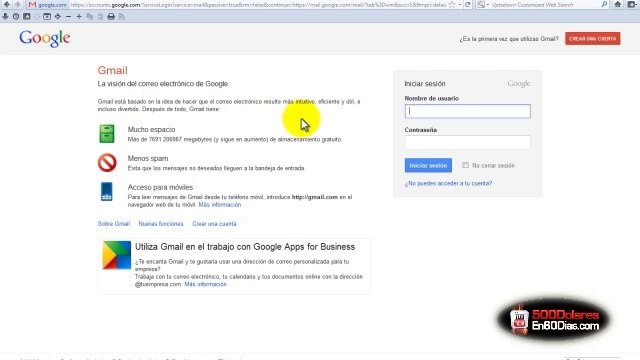Click La visión del correo electrónico de Google text
640x360 pixels.
[x=163, y=84]
